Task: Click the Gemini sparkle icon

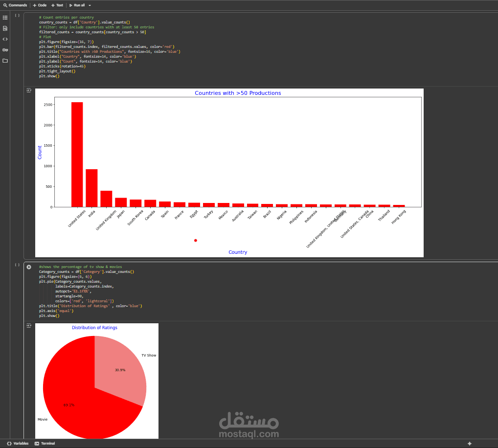Action: 470,444
